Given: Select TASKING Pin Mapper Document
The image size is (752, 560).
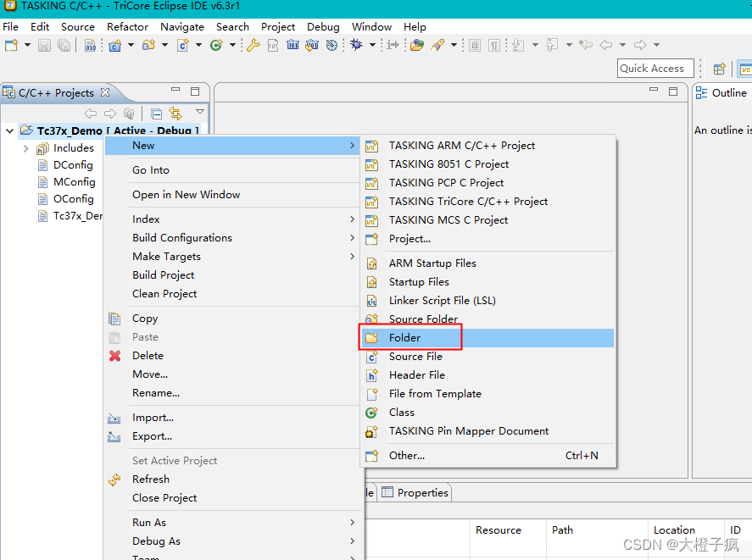Looking at the screenshot, I should (487, 431).
